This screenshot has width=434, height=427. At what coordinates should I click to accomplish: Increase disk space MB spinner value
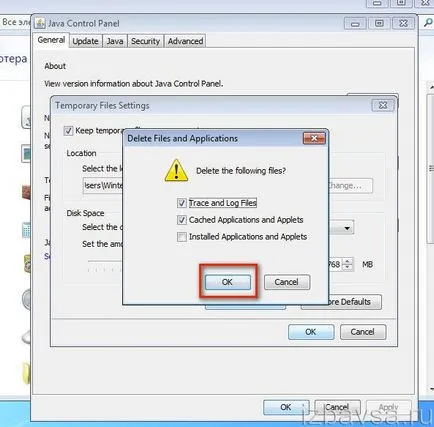tap(348, 261)
